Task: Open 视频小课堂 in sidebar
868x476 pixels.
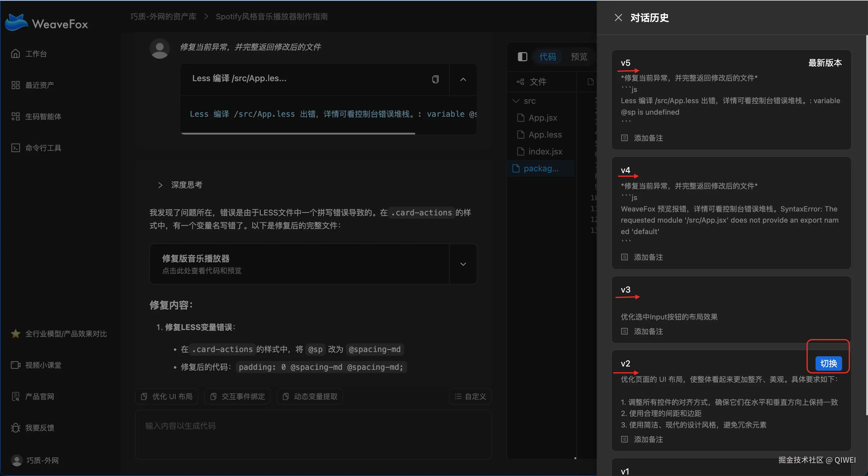Action: click(x=36, y=365)
